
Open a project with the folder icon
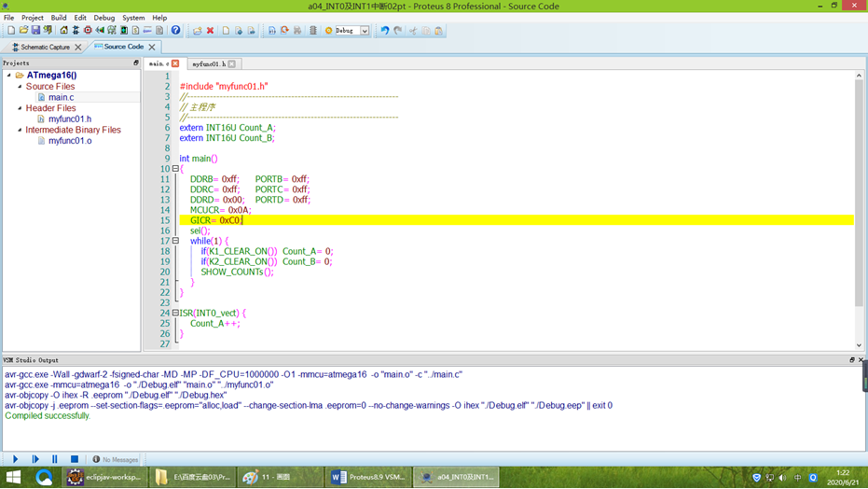pyautogui.click(x=23, y=31)
